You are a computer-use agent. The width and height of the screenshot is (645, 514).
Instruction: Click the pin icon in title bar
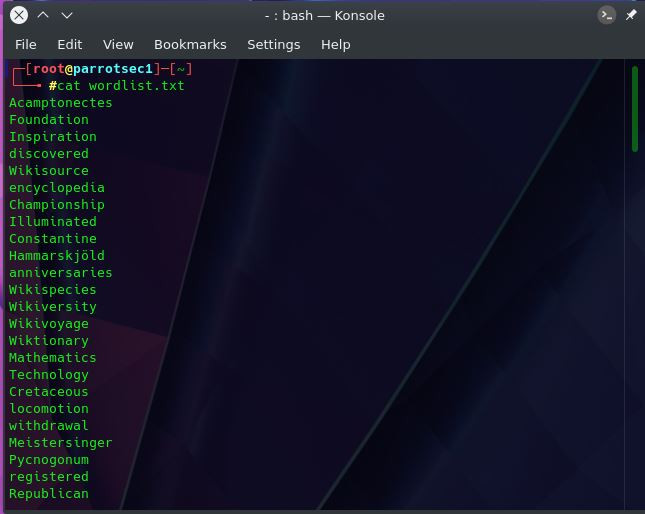click(631, 16)
